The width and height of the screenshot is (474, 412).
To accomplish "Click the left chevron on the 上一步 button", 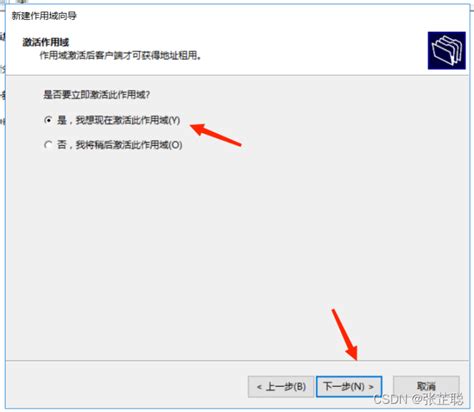I will pyautogui.click(x=259, y=387).
